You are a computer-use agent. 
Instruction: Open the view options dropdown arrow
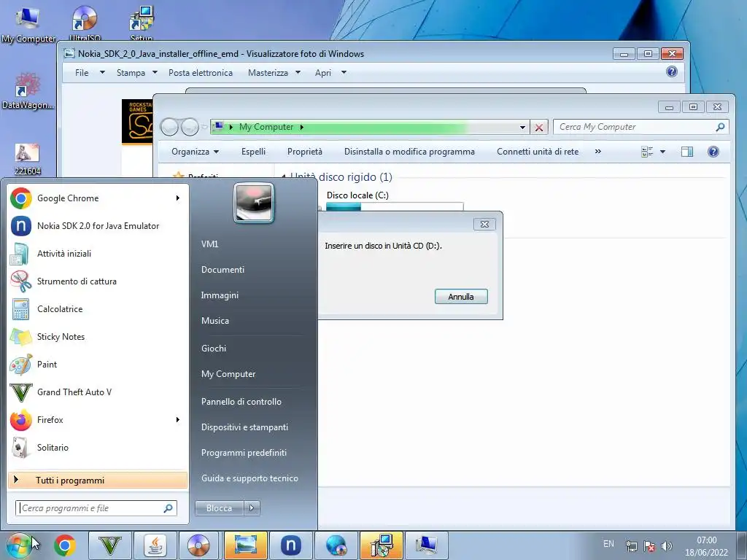662,152
